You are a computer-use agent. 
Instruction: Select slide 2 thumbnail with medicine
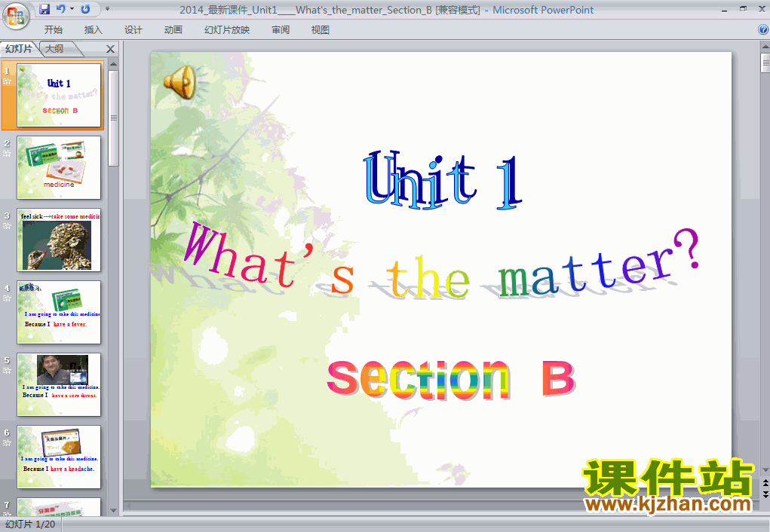pyautogui.click(x=59, y=167)
